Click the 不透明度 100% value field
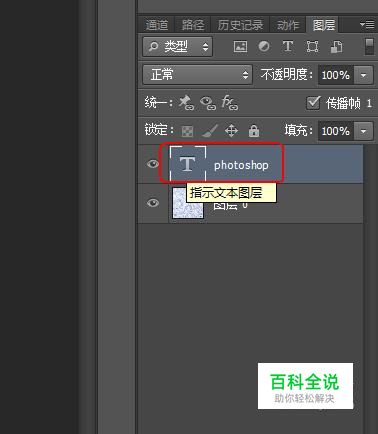Viewport: 378px width, 434px height. [336, 75]
